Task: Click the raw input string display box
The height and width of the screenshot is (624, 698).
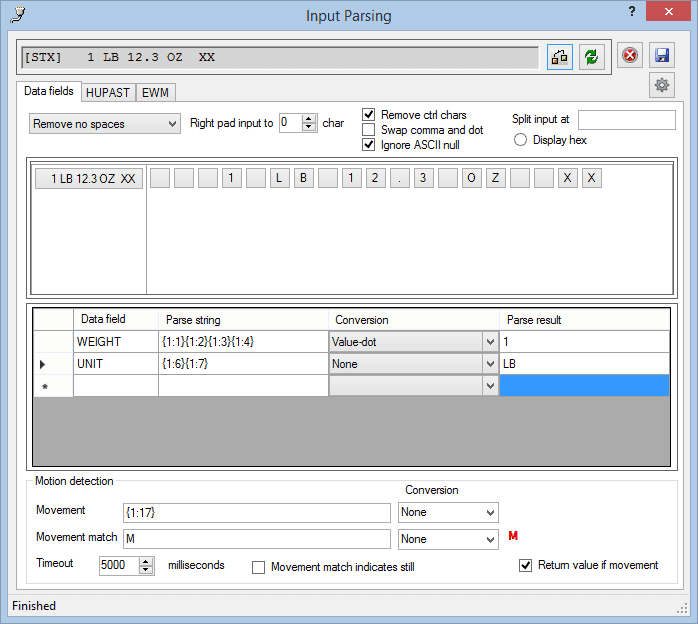Action: (280, 57)
